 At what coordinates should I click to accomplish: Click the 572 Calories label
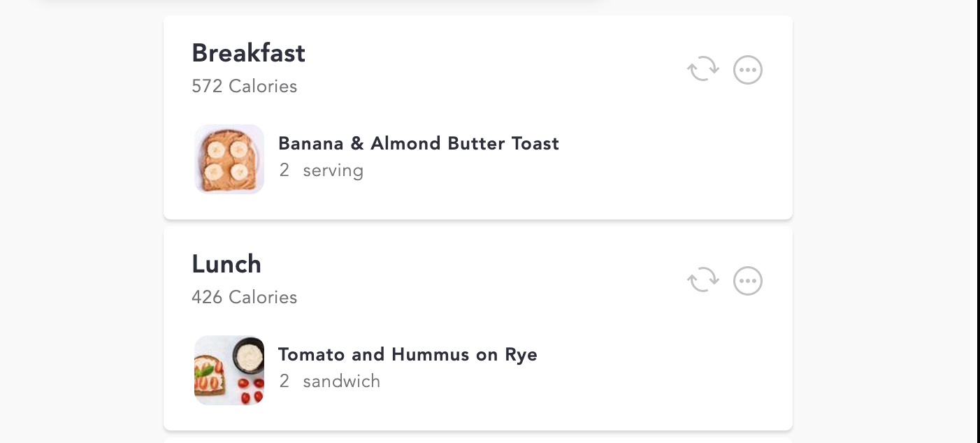(x=244, y=87)
